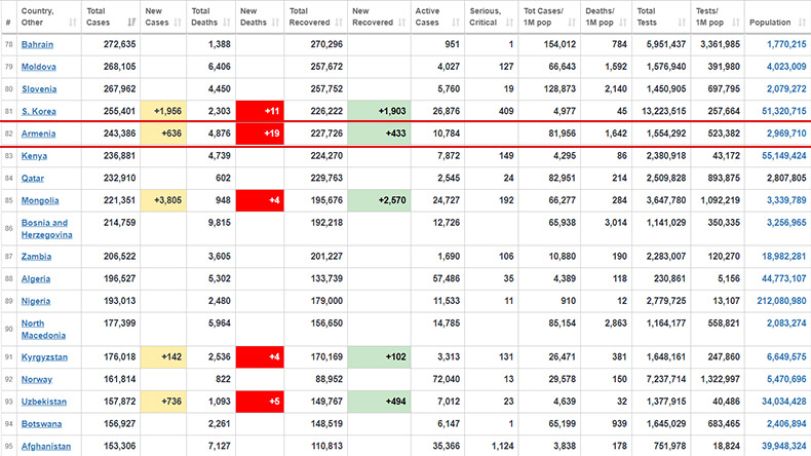Sort by Country, Other column icon
This screenshot has width=811, height=456.
click(x=72, y=22)
